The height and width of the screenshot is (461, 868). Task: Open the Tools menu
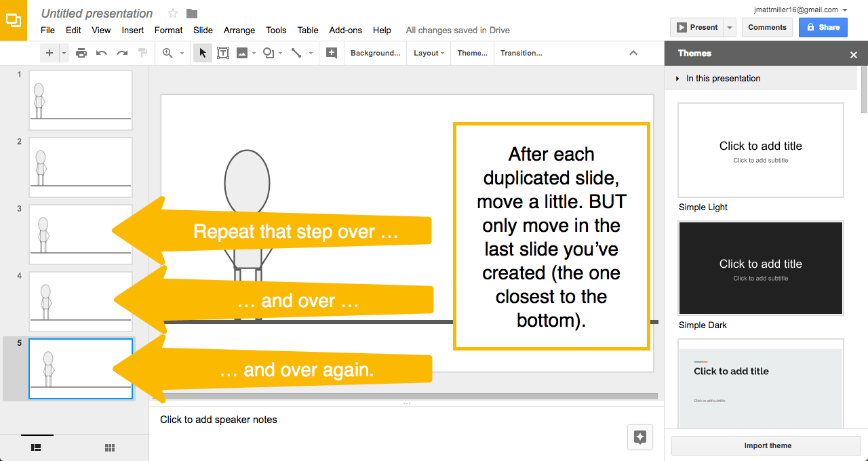276,30
